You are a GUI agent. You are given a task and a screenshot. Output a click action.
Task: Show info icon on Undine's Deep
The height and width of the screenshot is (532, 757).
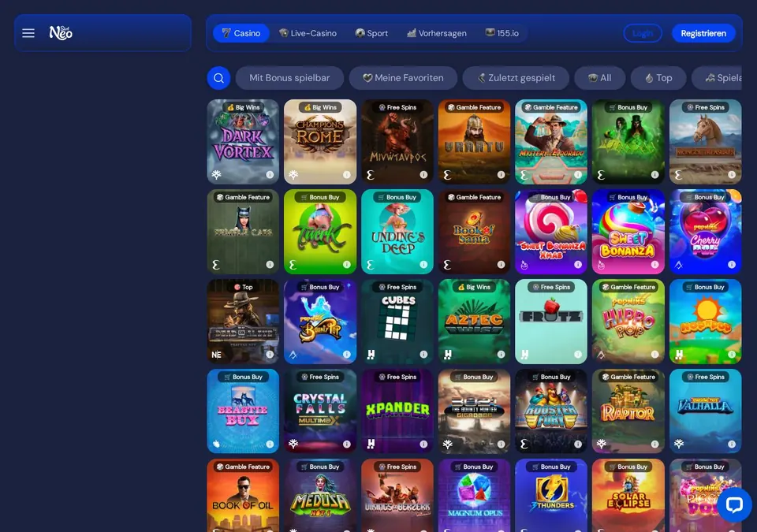click(423, 265)
